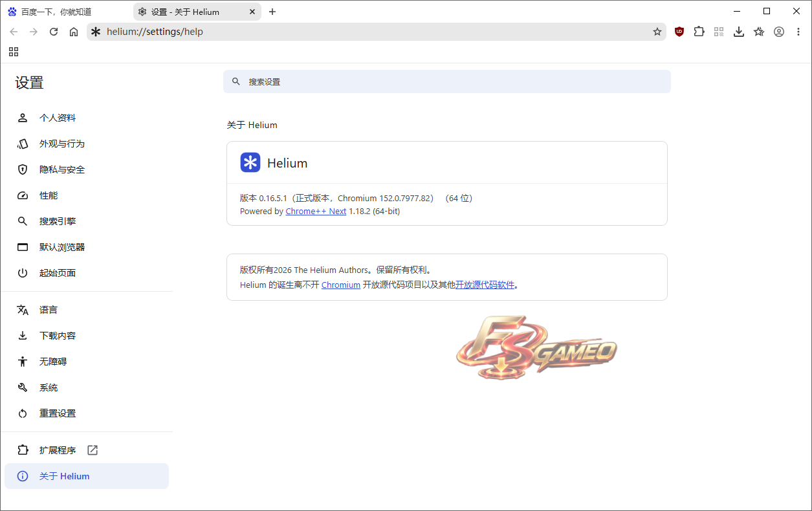812x511 pixels.
Task: Click the 版权所有2026 The Helium Authors text
Action: coord(304,270)
